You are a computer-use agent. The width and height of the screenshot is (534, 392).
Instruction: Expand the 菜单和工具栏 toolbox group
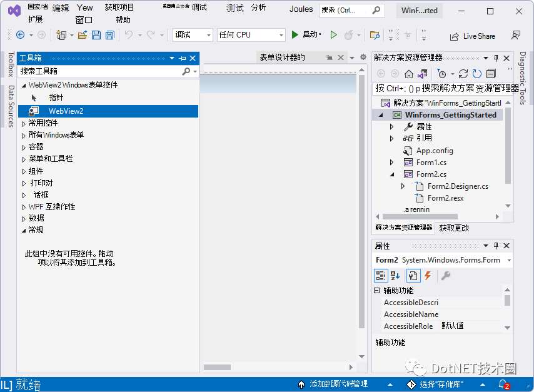pyautogui.click(x=24, y=159)
